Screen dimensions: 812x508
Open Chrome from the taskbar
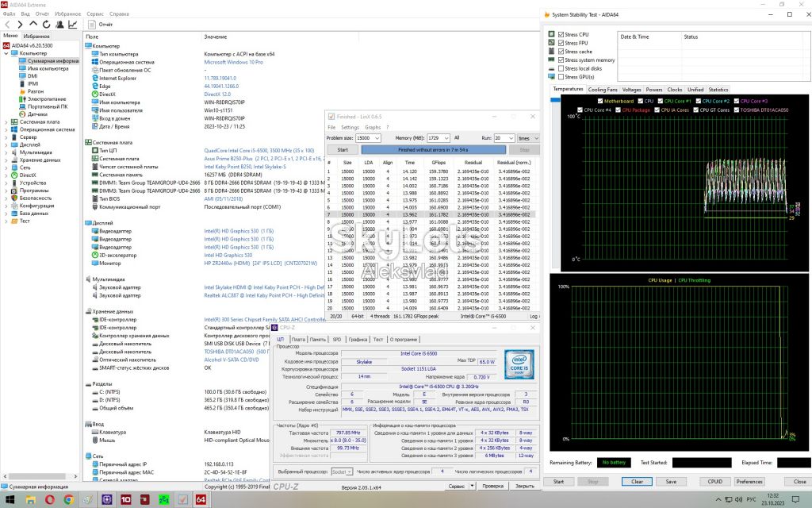(68, 500)
